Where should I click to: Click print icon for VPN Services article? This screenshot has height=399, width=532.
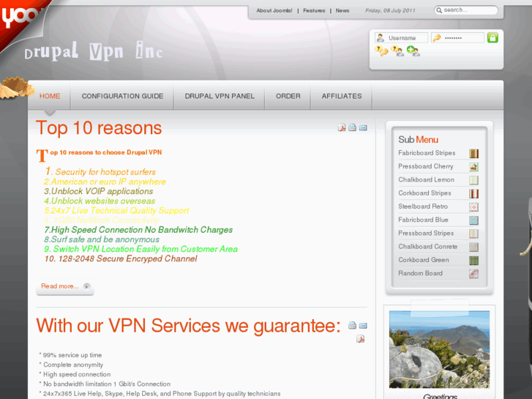pyautogui.click(x=352, y=325)
